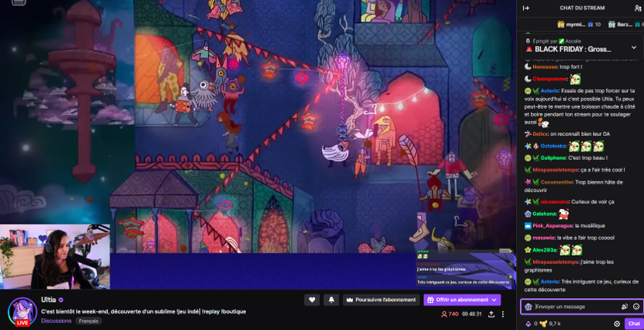Viewport: 644px width, 330px height.
Task: Click the emote in Clemopomme's message
Action: pyautogui.click(x=575, y=79)
